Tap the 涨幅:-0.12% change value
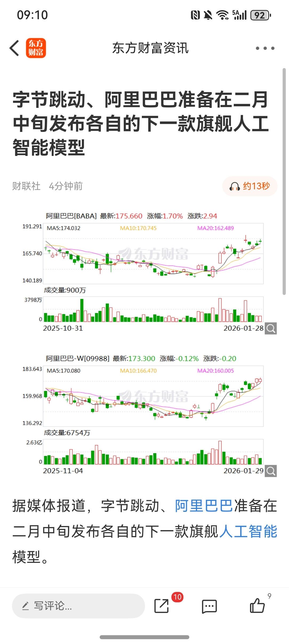 [179, 359]
